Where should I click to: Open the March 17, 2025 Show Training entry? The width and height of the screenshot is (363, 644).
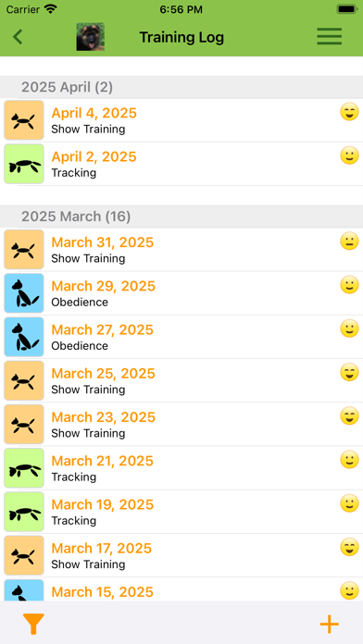181,556
